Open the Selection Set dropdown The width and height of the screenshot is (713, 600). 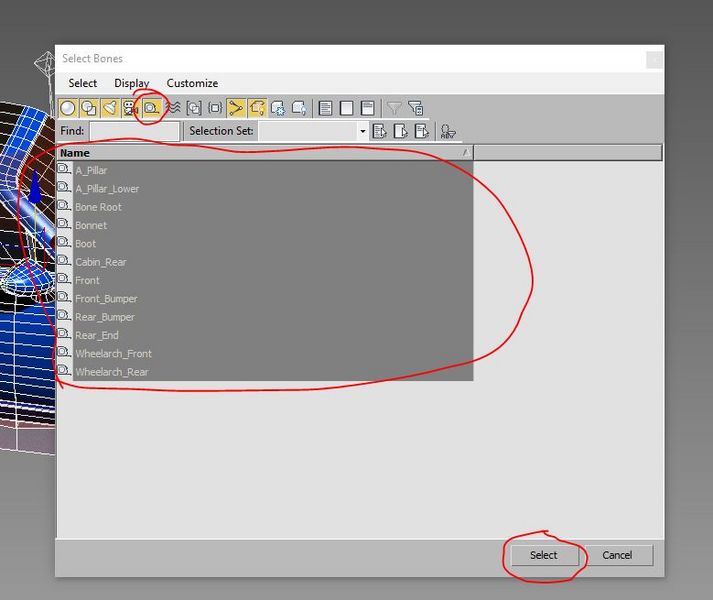363,131
